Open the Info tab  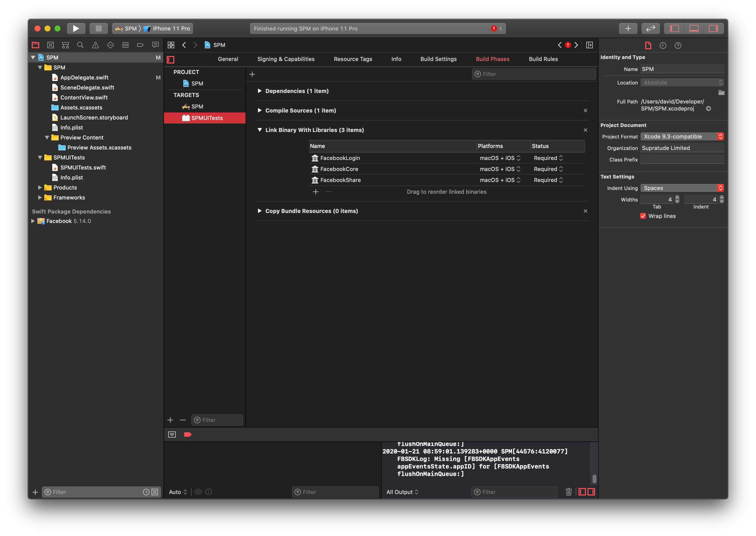[x=396, y=59]
